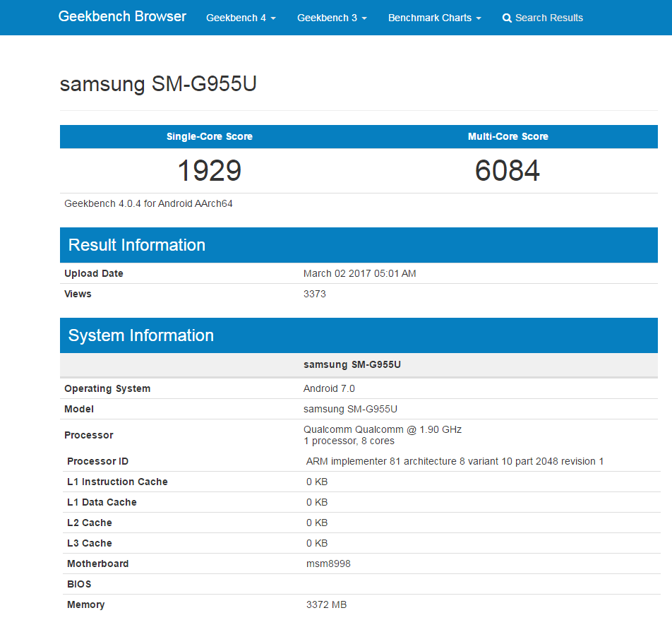Select the single-core score value 1929
The image size is (672, 620).
pos(210,171)
